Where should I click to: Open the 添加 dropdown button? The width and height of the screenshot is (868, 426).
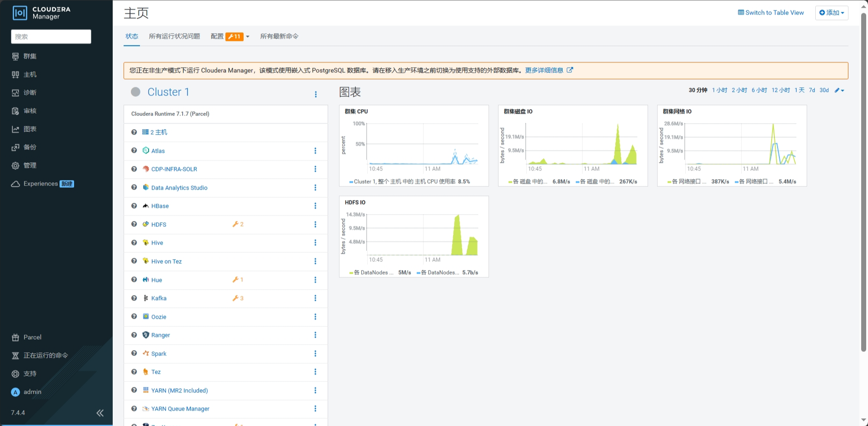(832, 13)
